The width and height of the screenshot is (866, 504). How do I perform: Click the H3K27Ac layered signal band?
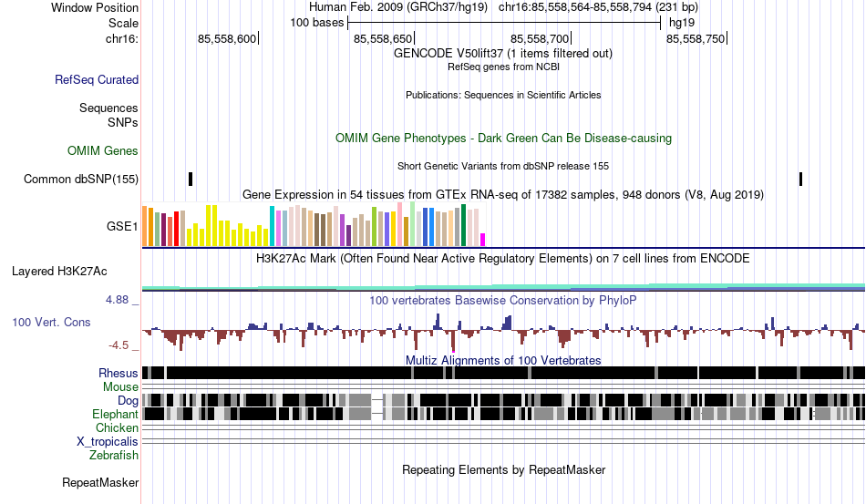(503, 287)
